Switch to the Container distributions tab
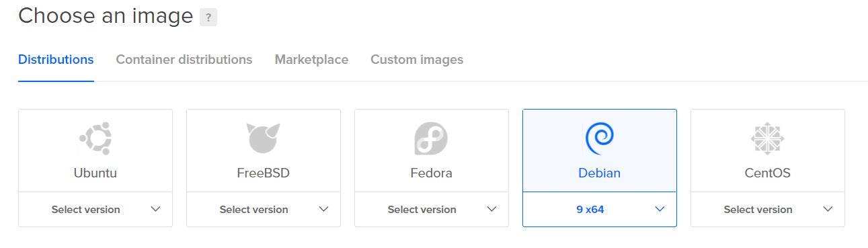 [x=184, y=59]
